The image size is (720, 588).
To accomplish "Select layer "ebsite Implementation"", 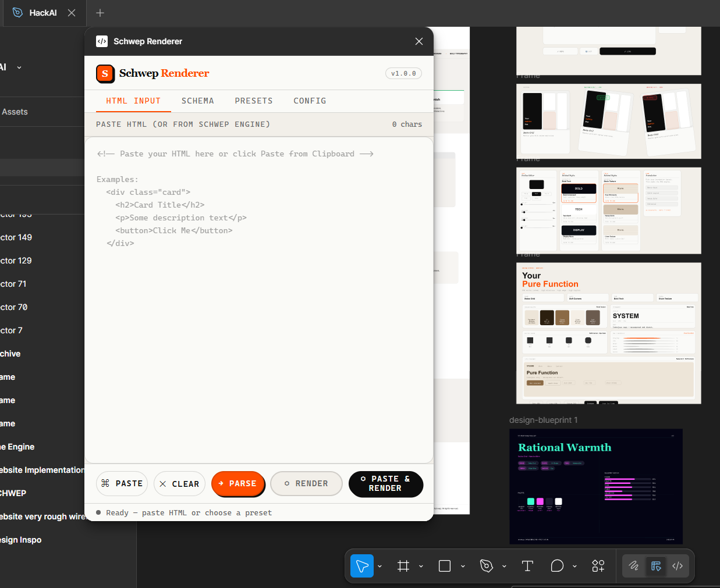I will pos(42,470).
